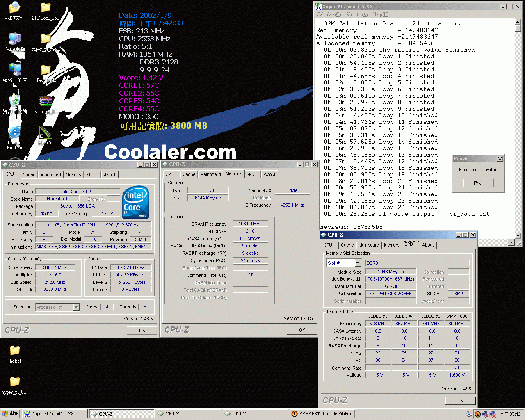Open Cache tab in right SPD CPU-Z window
The image size is (525, 420).
click(347, 245)
